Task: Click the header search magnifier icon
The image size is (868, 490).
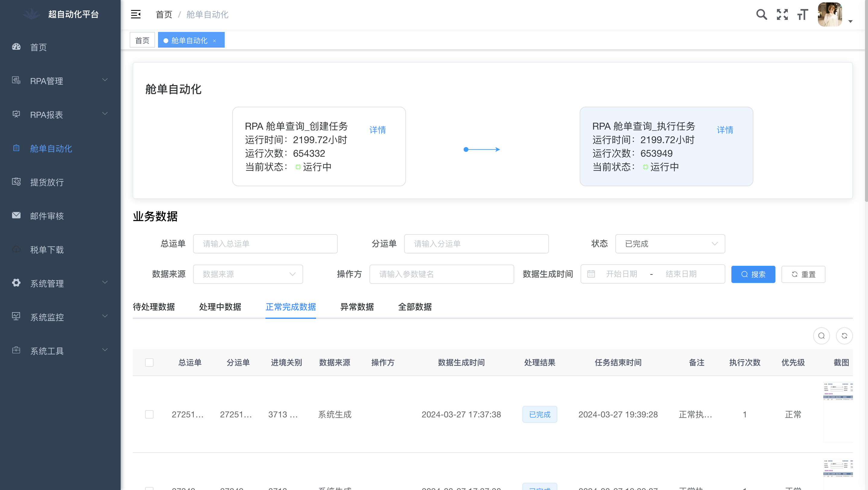Action: point(761,14)
